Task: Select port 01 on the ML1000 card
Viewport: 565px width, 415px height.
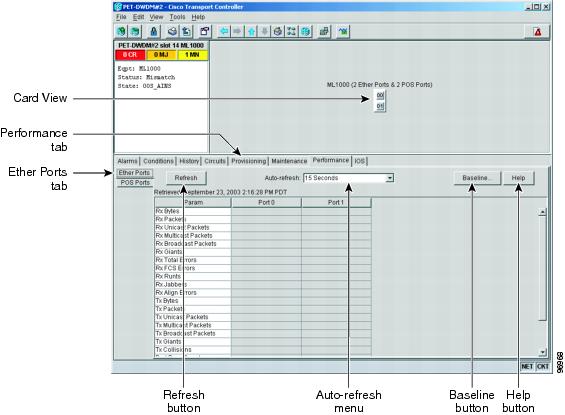Action: pos(380,106)
